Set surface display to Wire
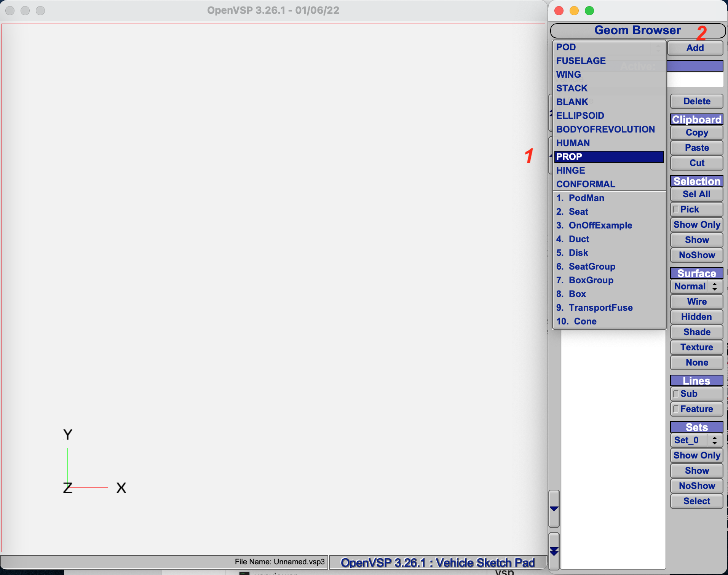Viewport: 728px width, 575px height. tap(696, 302)
